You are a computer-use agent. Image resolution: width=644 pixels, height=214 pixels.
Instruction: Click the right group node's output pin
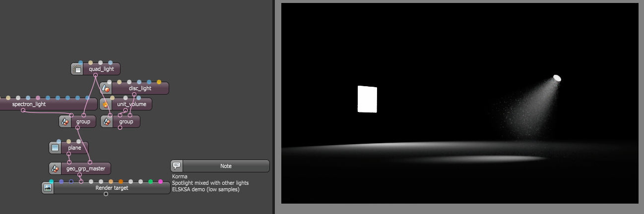(120, 128)
